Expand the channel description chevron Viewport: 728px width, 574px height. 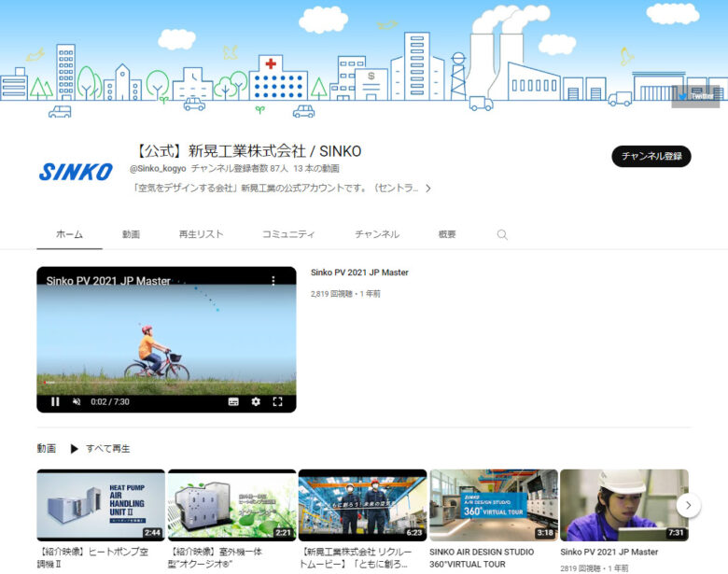[x=428, y=189]
